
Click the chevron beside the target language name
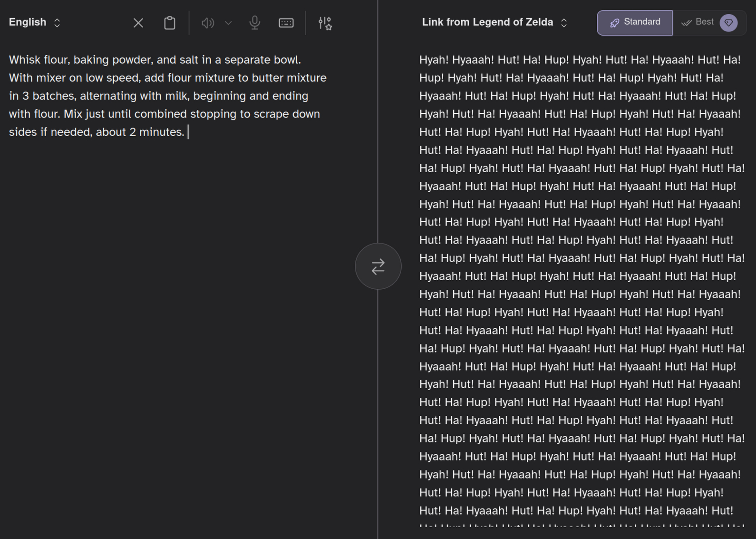[x=564, y=23]
